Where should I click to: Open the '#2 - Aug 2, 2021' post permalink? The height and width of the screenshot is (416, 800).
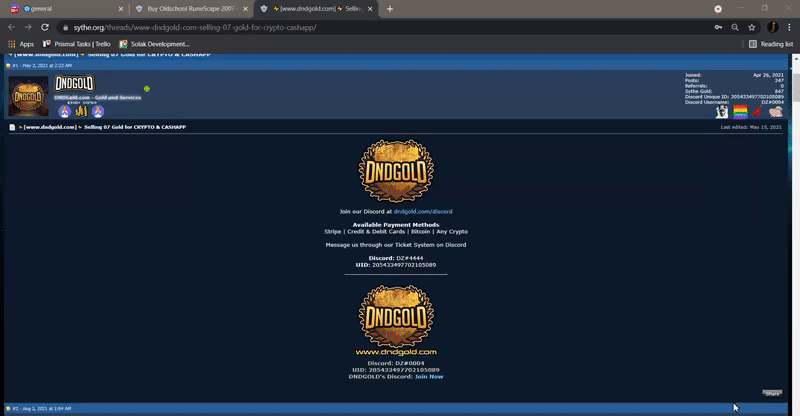pyautogui.click(x=42, y=408)
